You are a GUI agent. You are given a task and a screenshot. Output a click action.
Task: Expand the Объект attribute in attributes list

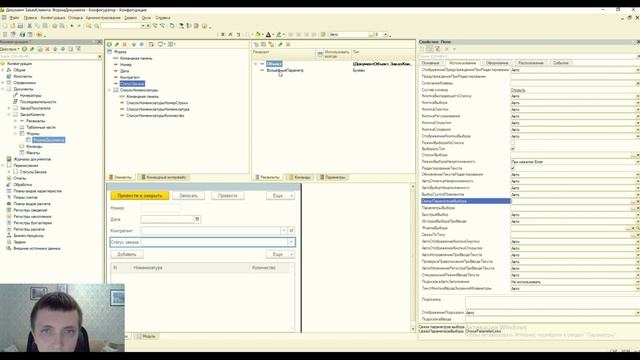click(256, 64)
